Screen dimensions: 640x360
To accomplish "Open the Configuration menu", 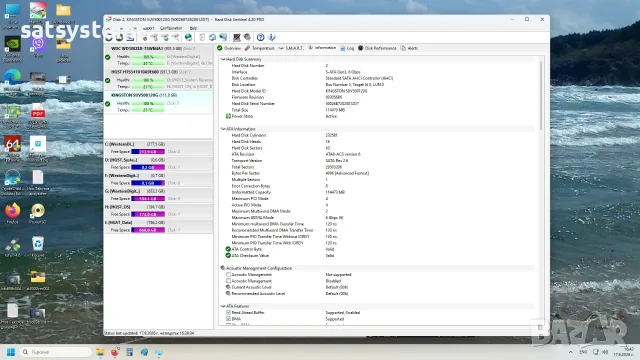I will coord(171,28).
